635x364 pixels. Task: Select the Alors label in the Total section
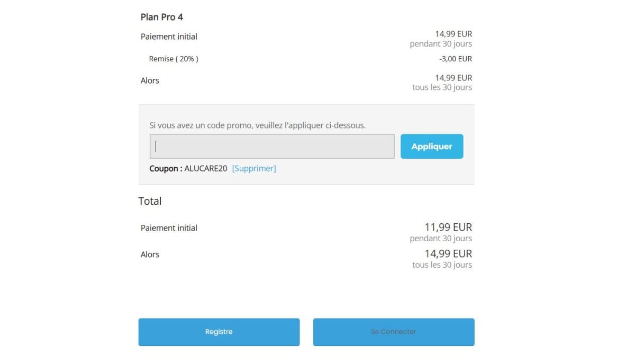click(150, 254)
